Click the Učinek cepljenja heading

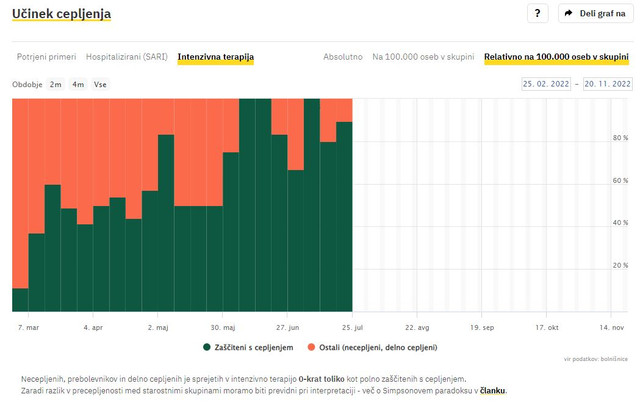coord(61,13)
